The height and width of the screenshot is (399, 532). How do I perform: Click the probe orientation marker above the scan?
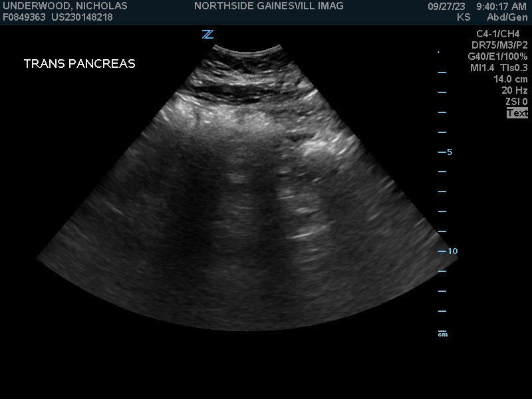[208, 35]
